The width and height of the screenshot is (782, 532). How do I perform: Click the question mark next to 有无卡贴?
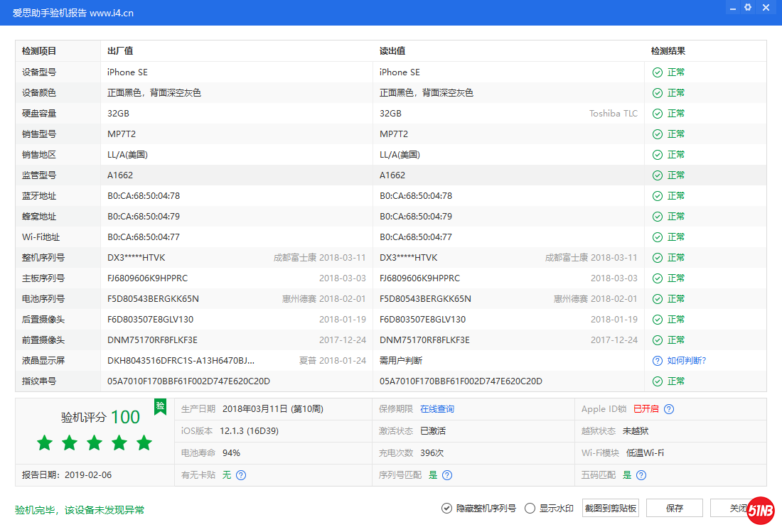pyautogui.click(x=242, y=474)
